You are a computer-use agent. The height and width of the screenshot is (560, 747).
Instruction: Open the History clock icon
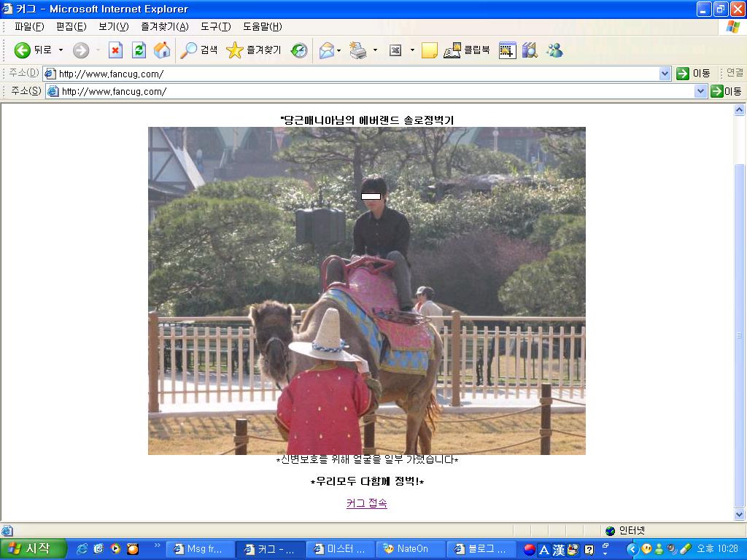point(299,50)
